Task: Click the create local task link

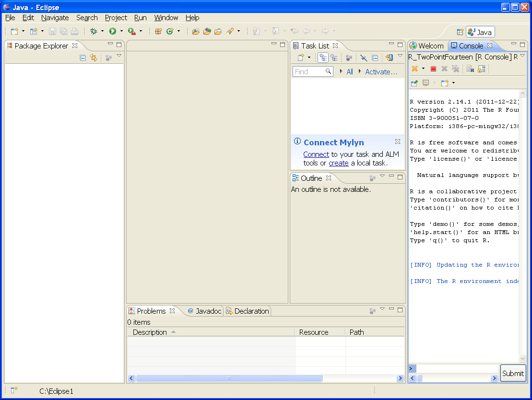Action: pos(338,163)
